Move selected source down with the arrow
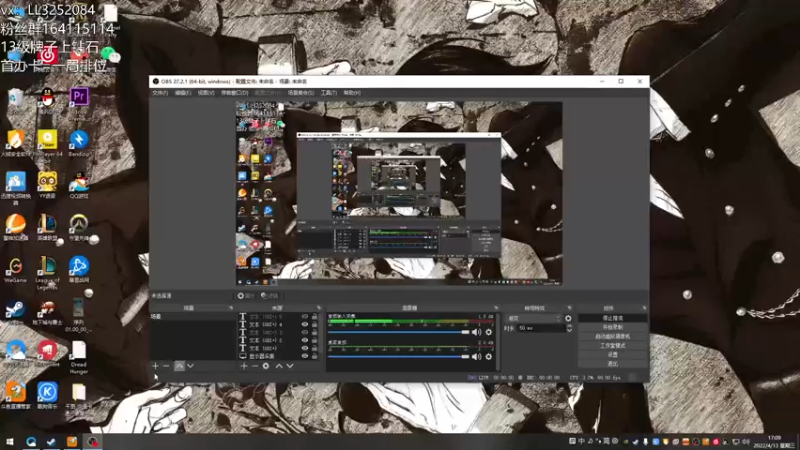The width and height of the screenshot is (800, 450). pyautogui.click(x=290, y=366)
